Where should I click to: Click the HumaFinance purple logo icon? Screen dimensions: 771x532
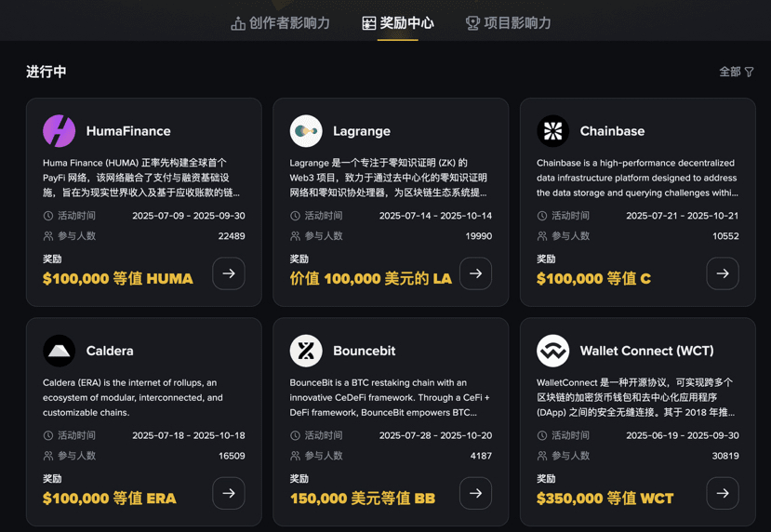(x=59, y=131)
